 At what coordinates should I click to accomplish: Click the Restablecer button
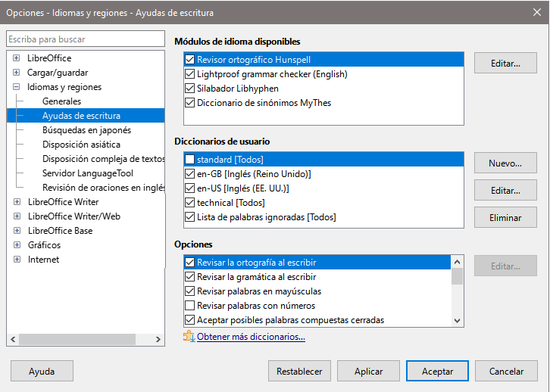tap(299, 371)
